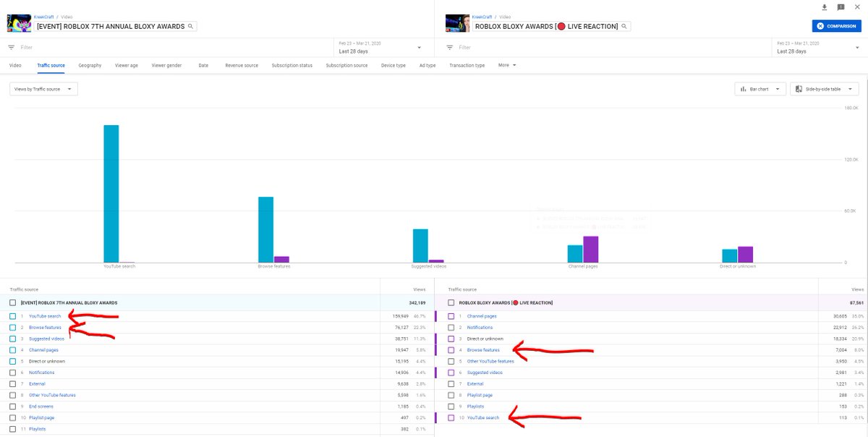The height and width of the screenshot is (437, 868).
Task: Open the Viewer gender tab
Action: [x=166, y=65]
